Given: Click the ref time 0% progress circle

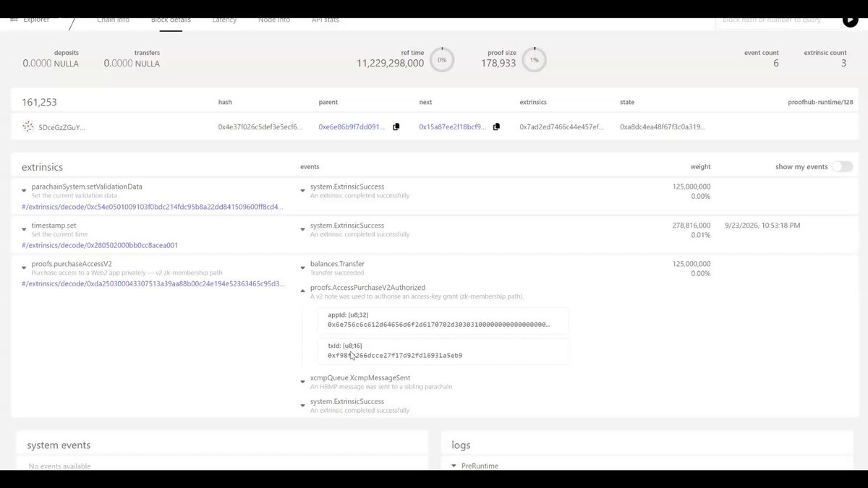Looking at the screenshot, I should 442,60.
